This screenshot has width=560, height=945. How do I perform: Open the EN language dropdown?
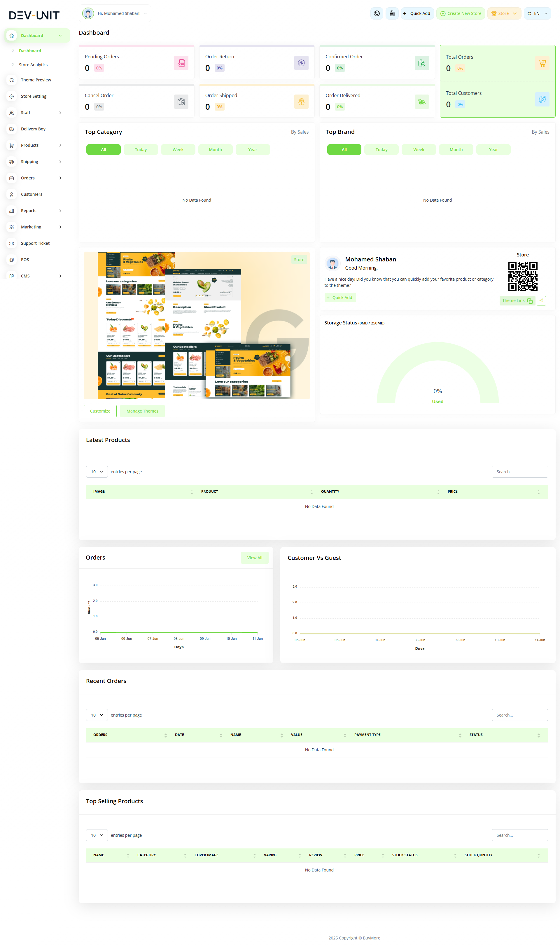pyautogui.click(x=537, y=14)
